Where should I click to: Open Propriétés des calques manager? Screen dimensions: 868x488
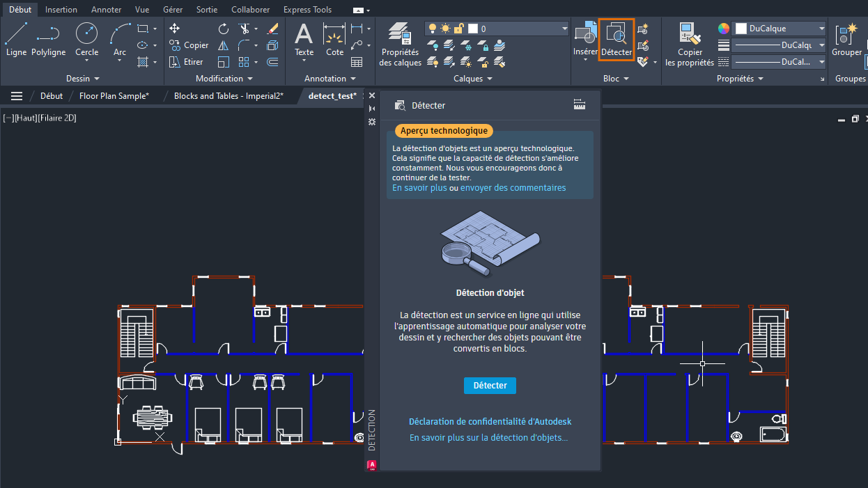point(400,44)
